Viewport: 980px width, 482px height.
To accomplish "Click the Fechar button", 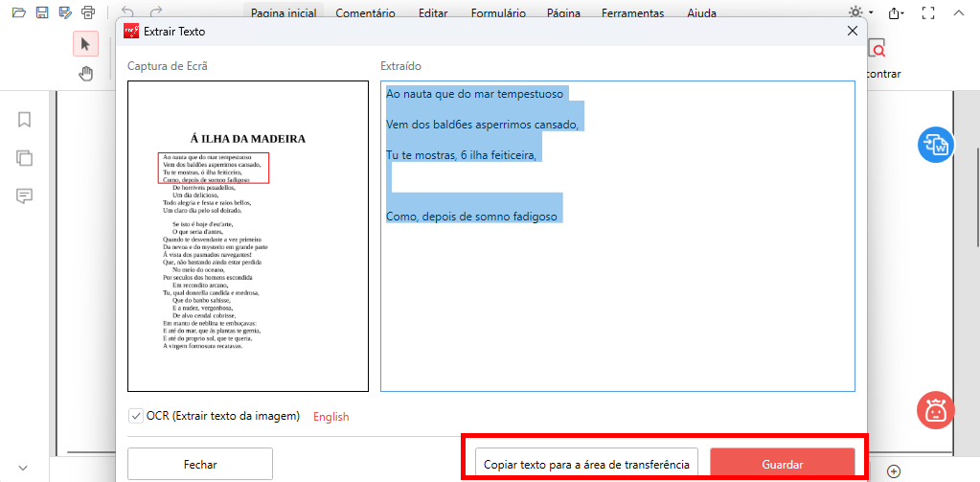I will 200,464.
